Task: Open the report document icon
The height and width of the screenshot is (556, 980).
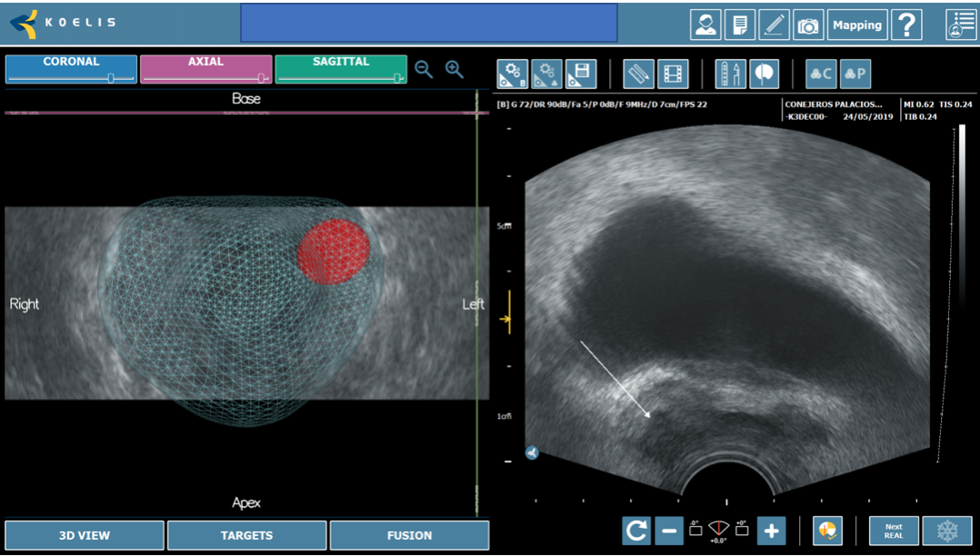Action: pyautogui.click(x=740, y=25)
